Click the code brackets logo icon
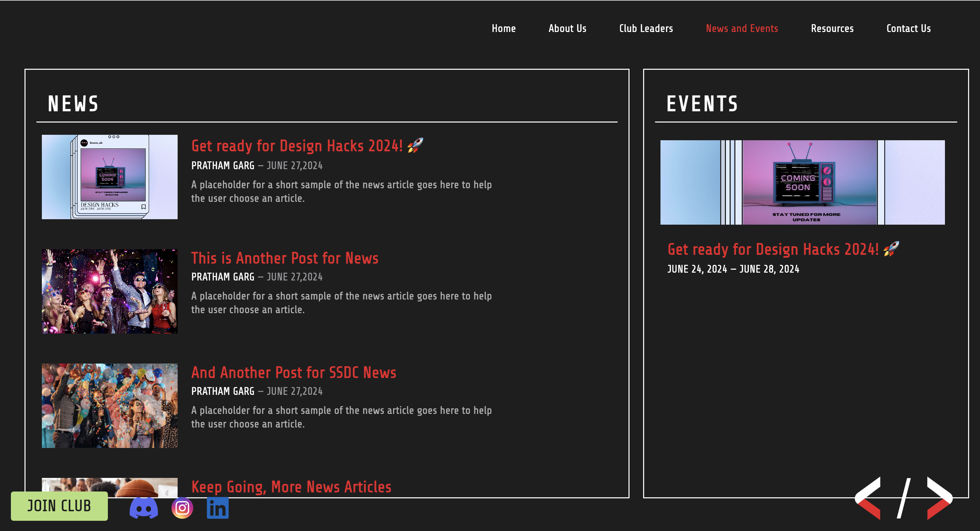The width and height of the screenshot is (980, 531). click(x=903, y=498)
